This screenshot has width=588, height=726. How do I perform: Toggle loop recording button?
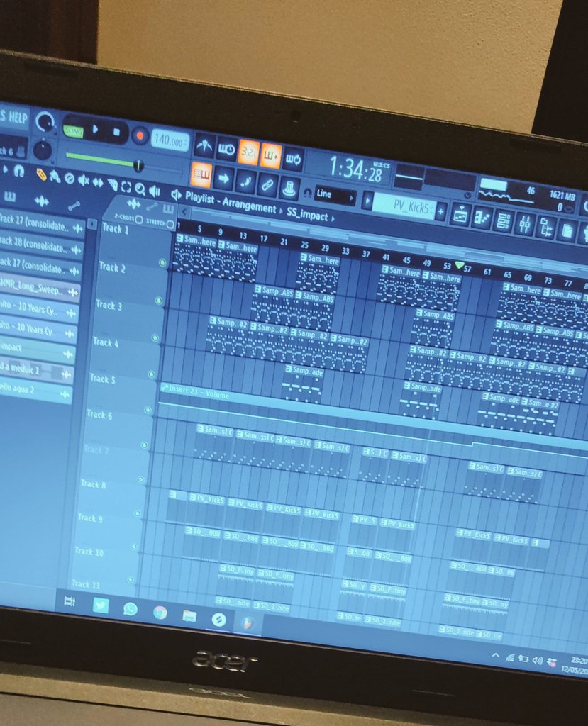pyautogui.click(x=294, y=159)
